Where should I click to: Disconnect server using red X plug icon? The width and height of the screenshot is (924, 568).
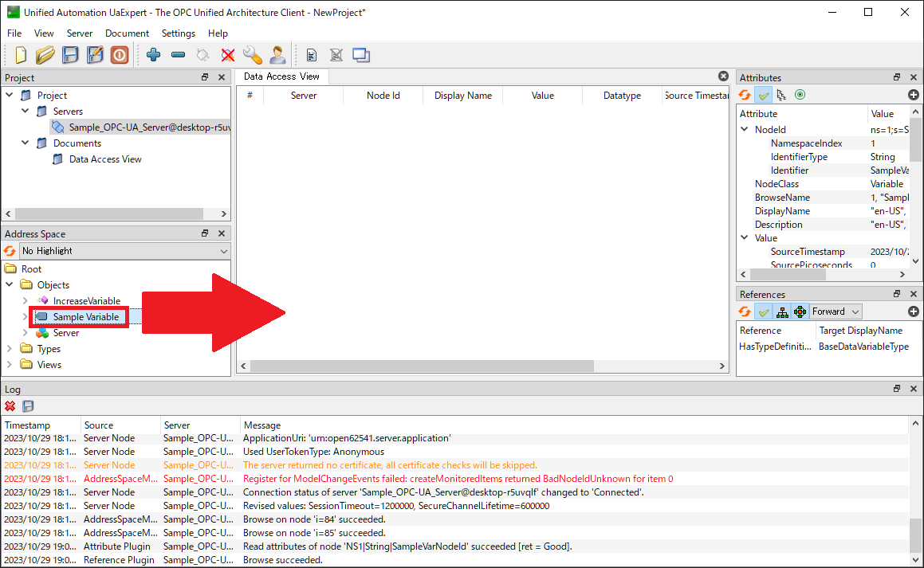[x=228, y=55]
